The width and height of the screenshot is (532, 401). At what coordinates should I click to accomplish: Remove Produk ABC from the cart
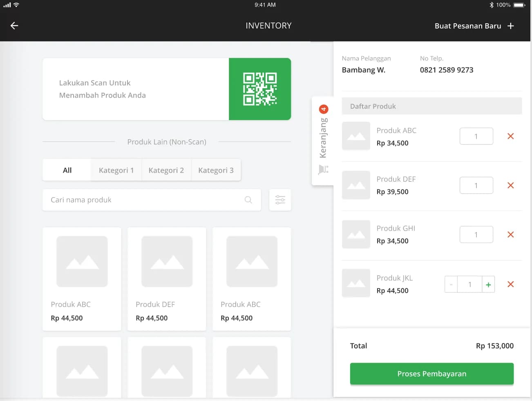[x=510, y=136]
